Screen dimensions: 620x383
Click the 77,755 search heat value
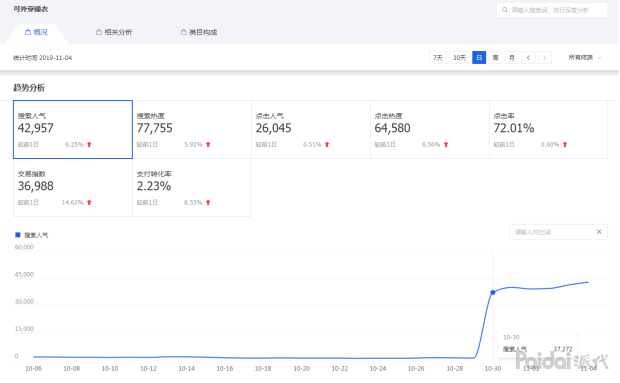tap(155, 128)
